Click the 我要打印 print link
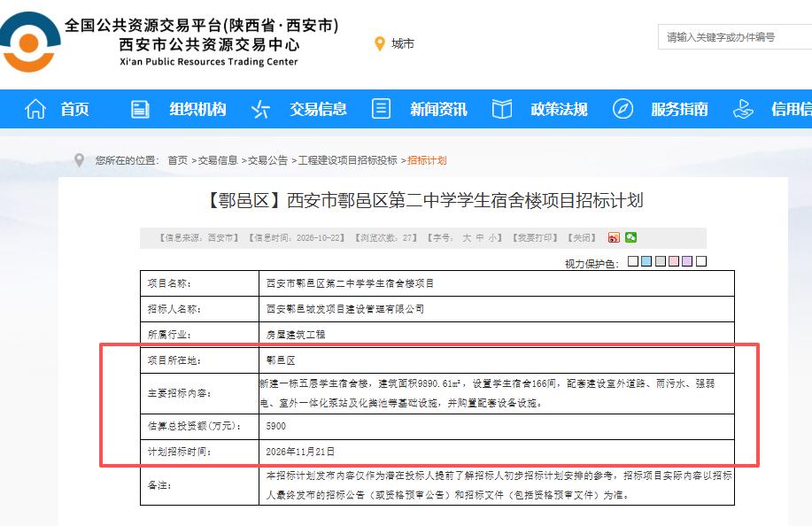The height and width of the screenshot is (526, 812). click(535, 237)
